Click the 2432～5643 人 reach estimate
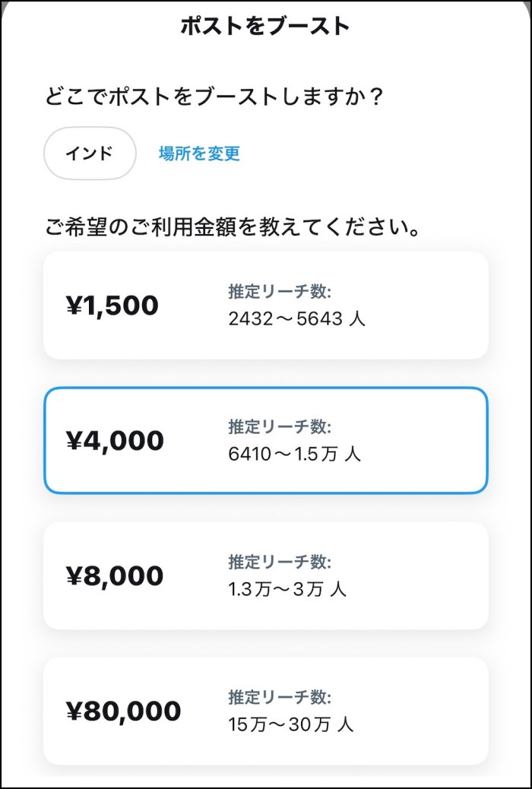 pyautogui.click(x=297, y=319)
